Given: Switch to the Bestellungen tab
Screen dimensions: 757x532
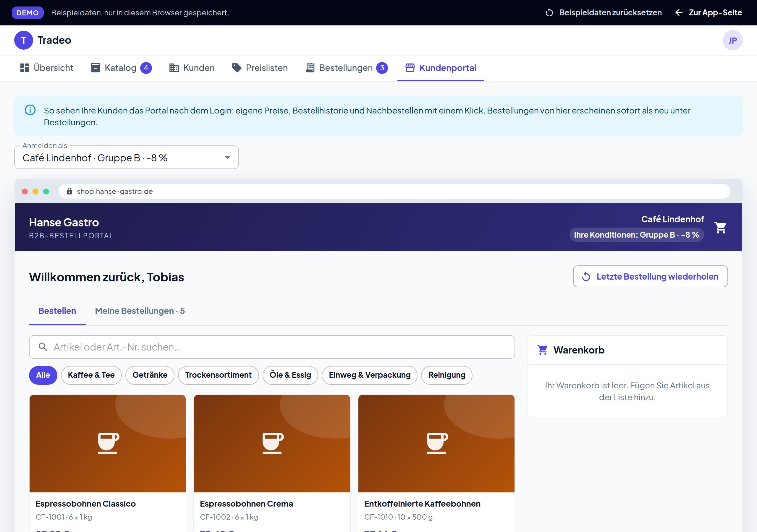Looking at the screenshot, I should 347,68.
